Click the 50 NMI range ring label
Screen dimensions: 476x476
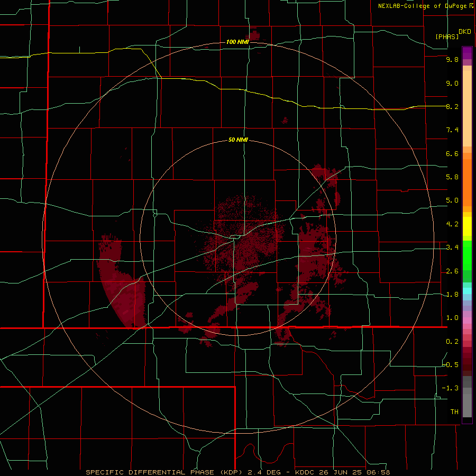click(238, 140)
